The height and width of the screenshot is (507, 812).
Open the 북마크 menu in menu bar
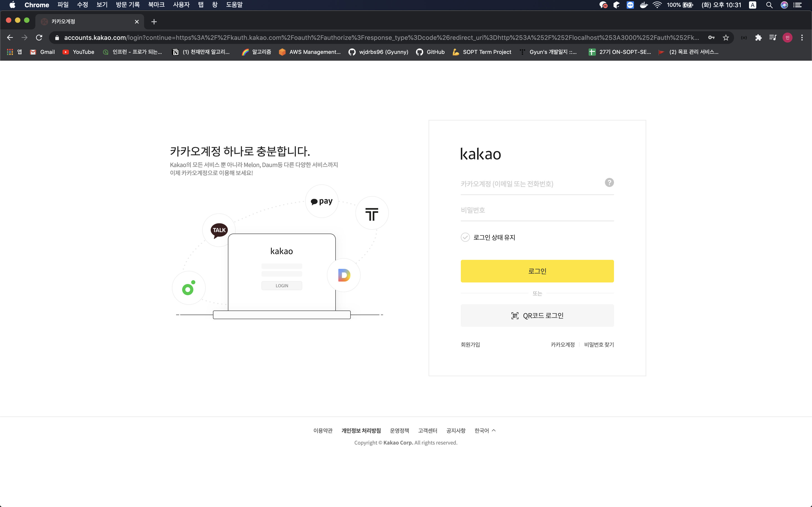pyautogui.click(x=156, y=5)
